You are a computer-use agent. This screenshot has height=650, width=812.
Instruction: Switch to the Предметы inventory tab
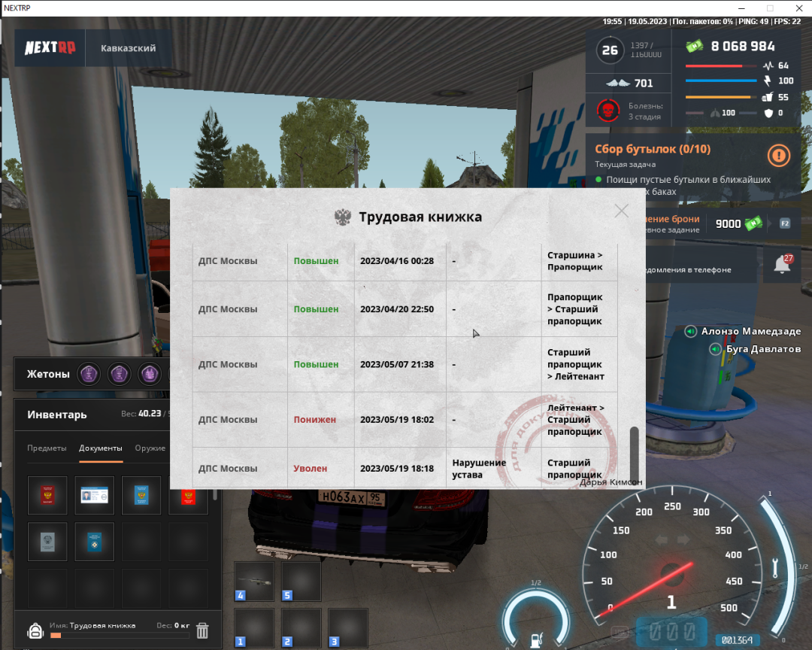click(x=47, y=448)
